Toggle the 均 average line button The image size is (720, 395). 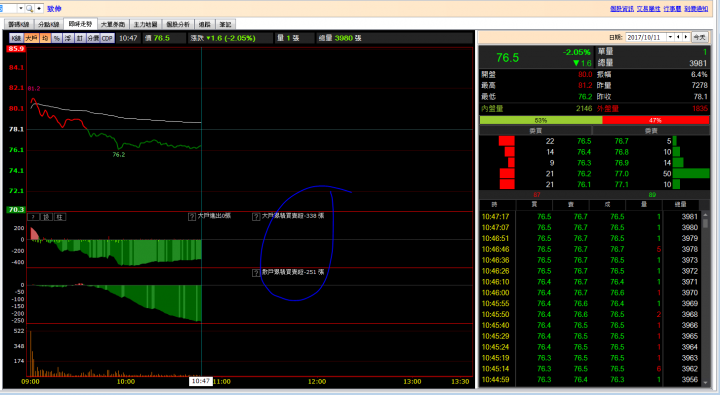(x=45, y=38)
